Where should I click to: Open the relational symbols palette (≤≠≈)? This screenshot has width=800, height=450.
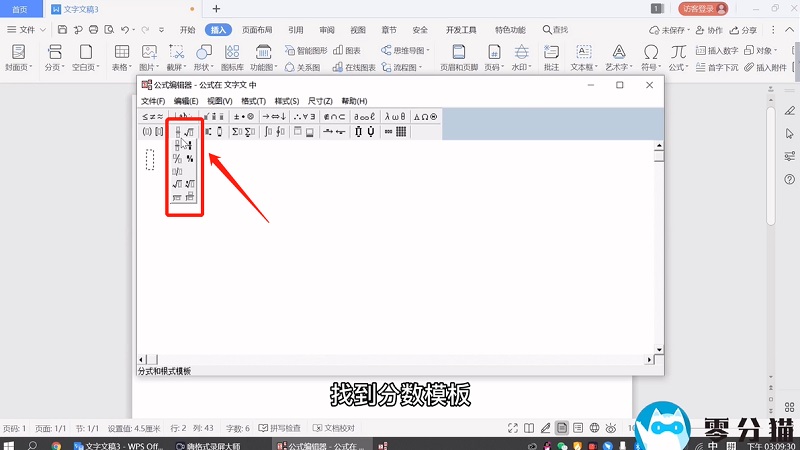click(152, 116)
